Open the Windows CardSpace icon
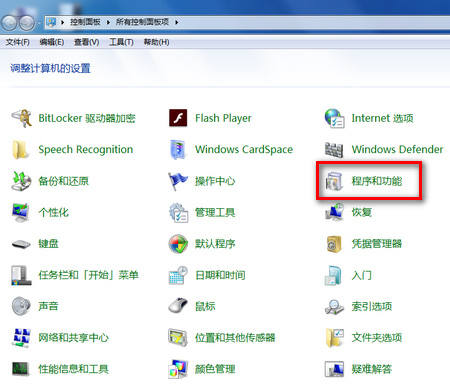 178,149
